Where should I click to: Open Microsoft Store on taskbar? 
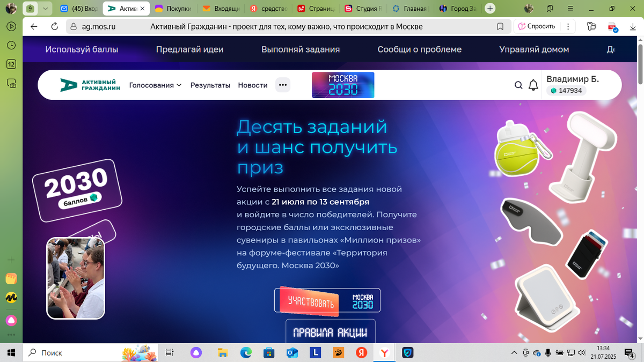(269, 352)
